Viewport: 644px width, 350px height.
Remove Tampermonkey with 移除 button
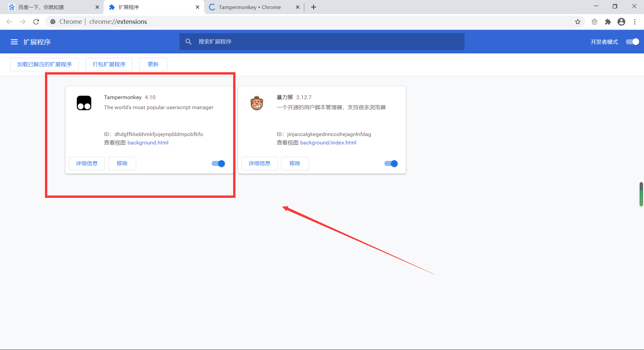click(x=122, y=164)
